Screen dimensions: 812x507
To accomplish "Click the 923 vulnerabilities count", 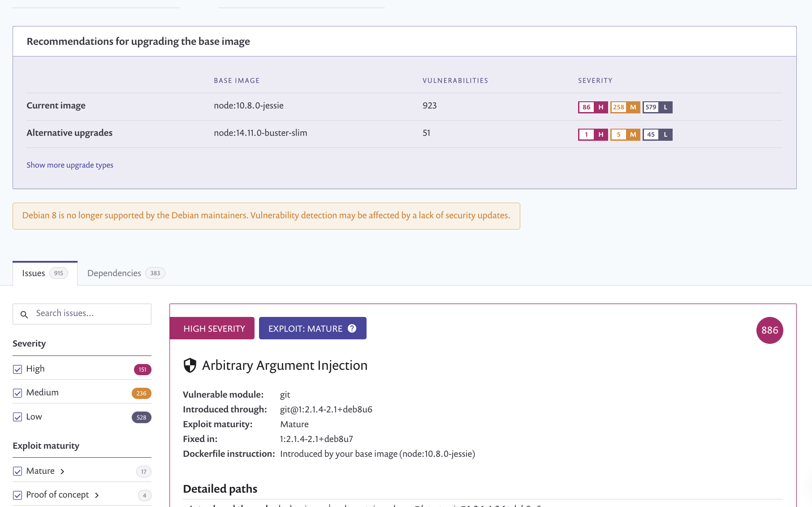I will point(429,106).
